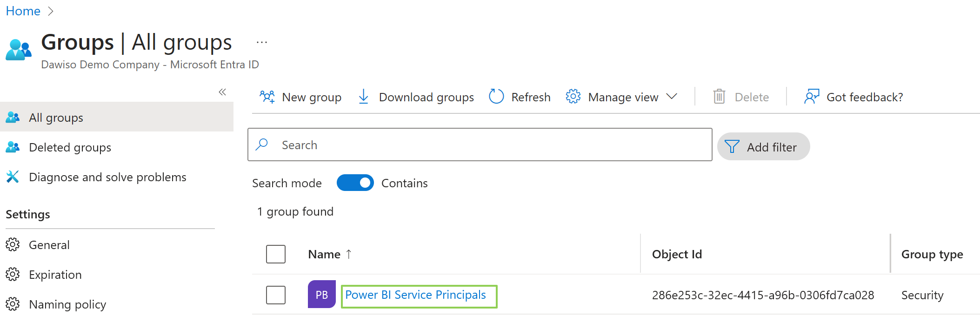
Task: Click the Download groups arrow icon
Action: 364,97
